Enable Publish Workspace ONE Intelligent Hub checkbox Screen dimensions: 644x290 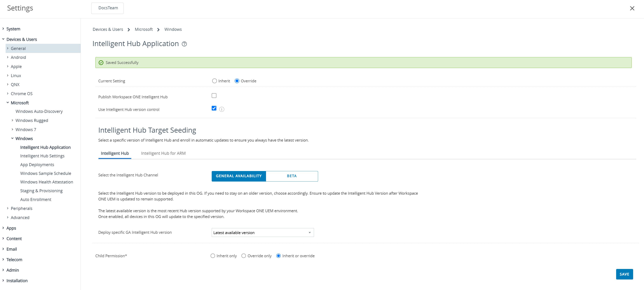(x=214, y=96)
